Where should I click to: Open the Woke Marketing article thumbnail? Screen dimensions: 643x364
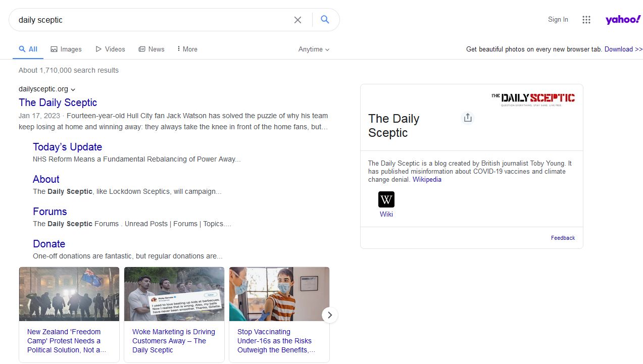click(x=174, y=294)
